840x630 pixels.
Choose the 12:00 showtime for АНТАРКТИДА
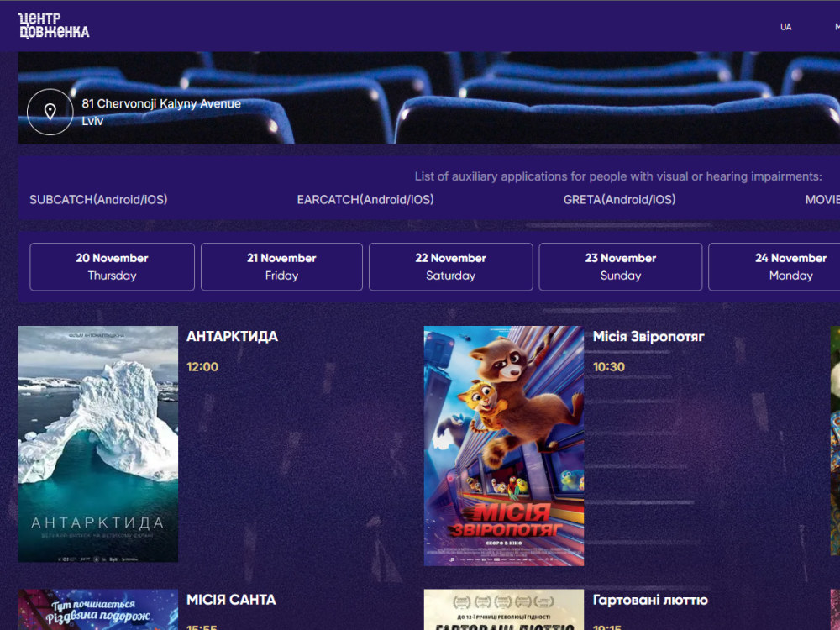pos(202,367)
